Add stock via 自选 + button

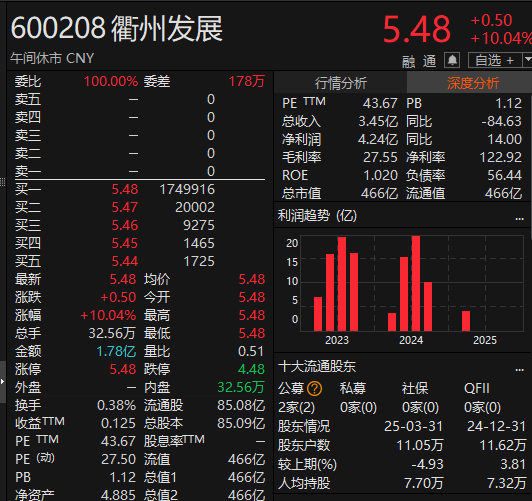495,60
